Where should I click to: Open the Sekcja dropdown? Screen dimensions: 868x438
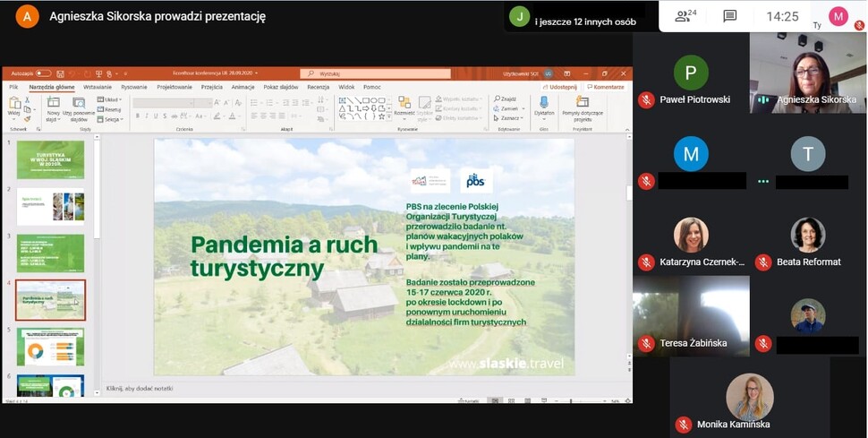click(109, 119)
